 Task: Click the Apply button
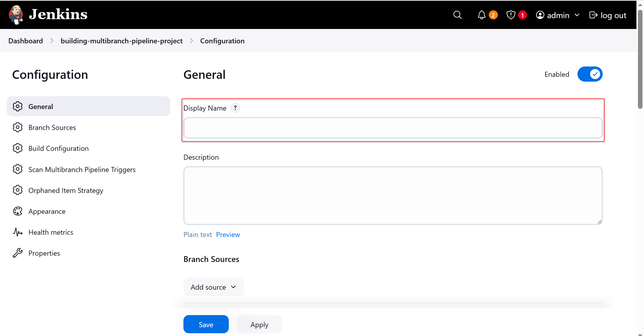click(x=259, y=324)
